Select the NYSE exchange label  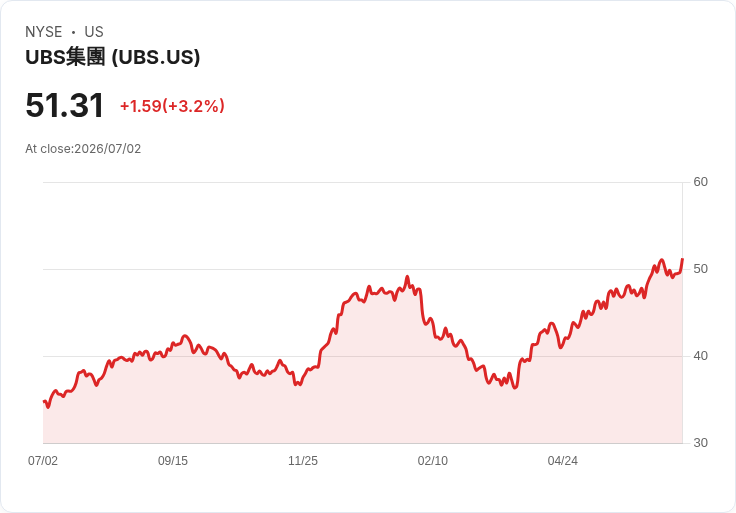pos(44,32)
